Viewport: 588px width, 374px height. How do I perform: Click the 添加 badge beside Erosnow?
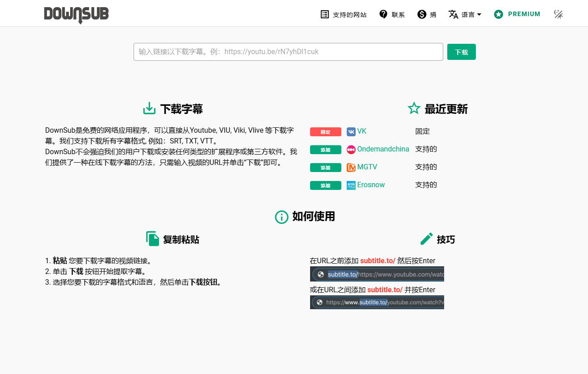(326, 185)
